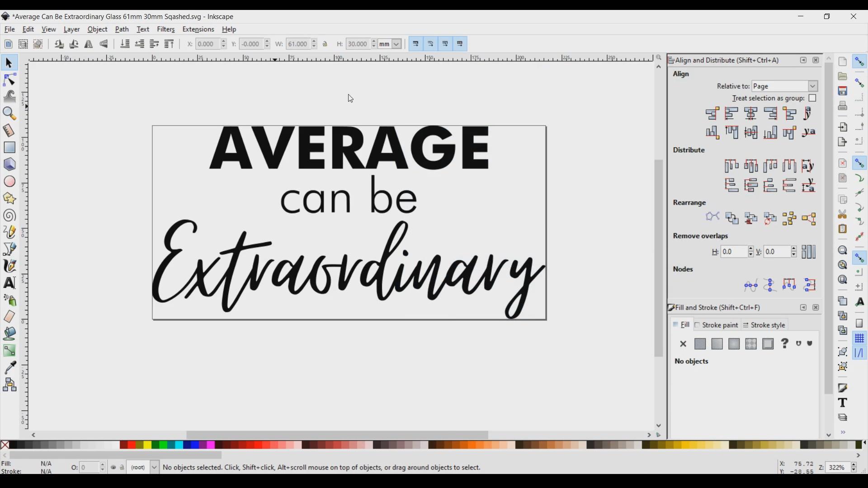The height and width of the screenshot is (488, 868).
Task: Select the Zoom tool in toolbox
Action: tap(9, 113)
